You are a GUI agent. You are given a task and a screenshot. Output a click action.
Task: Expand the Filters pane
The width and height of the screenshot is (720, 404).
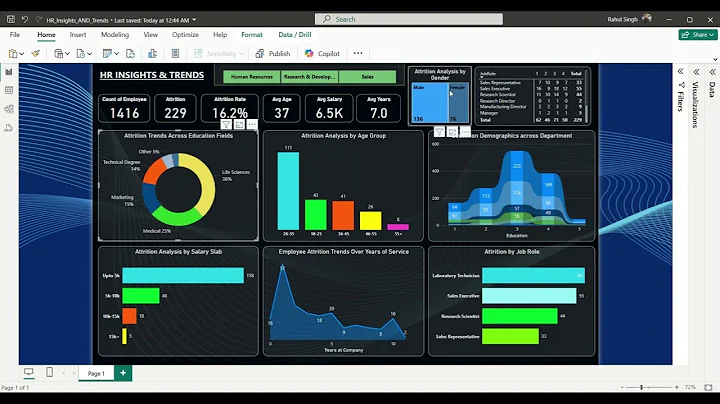681,72
